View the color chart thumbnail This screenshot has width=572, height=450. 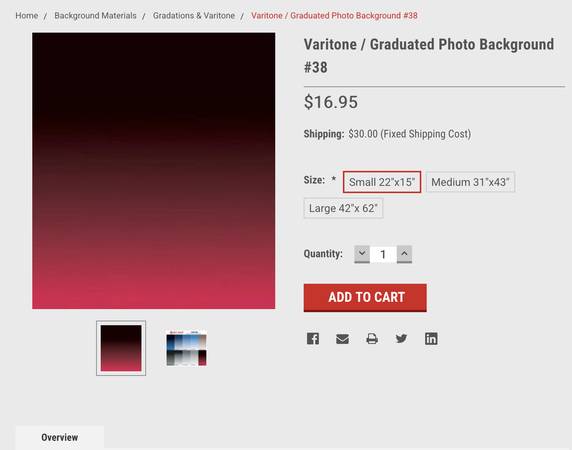pyautogui.click(x=186, y=348)
